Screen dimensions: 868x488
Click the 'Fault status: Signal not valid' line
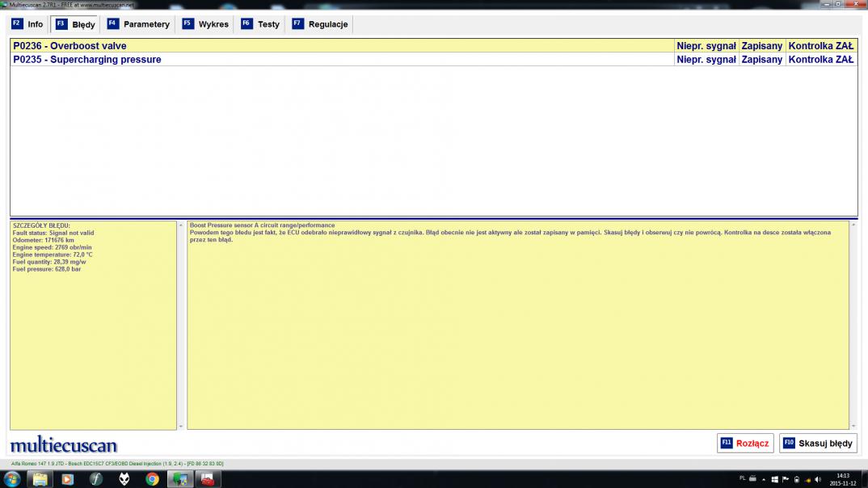click(x=53, y=233)
